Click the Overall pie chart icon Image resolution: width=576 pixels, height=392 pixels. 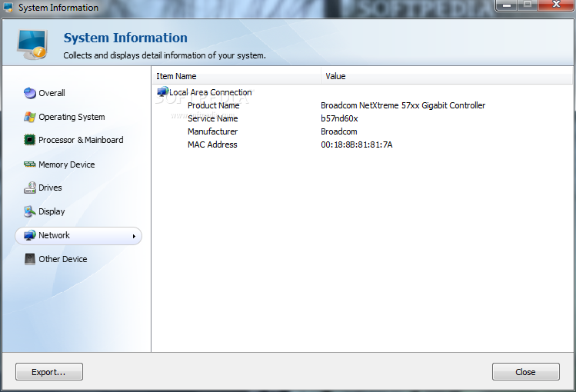click(30, 93)
